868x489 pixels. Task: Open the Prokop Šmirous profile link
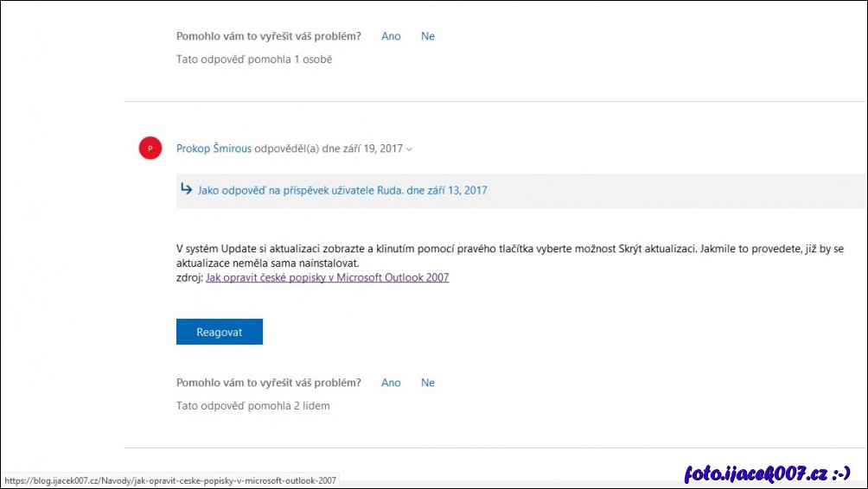214,149
